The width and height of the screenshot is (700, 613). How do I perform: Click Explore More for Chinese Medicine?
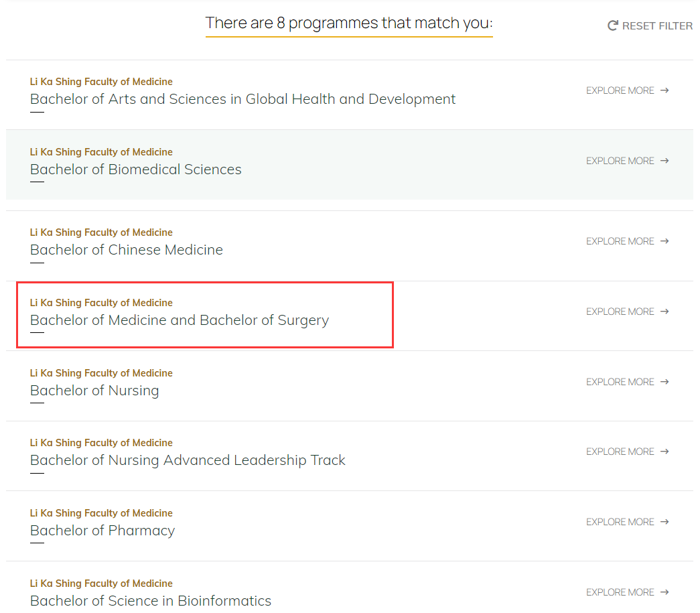(x=620, y=241)
